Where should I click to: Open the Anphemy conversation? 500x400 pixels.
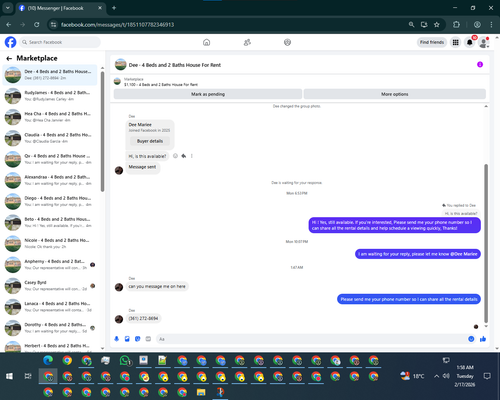pyautogui.click(x=50, y=265)
